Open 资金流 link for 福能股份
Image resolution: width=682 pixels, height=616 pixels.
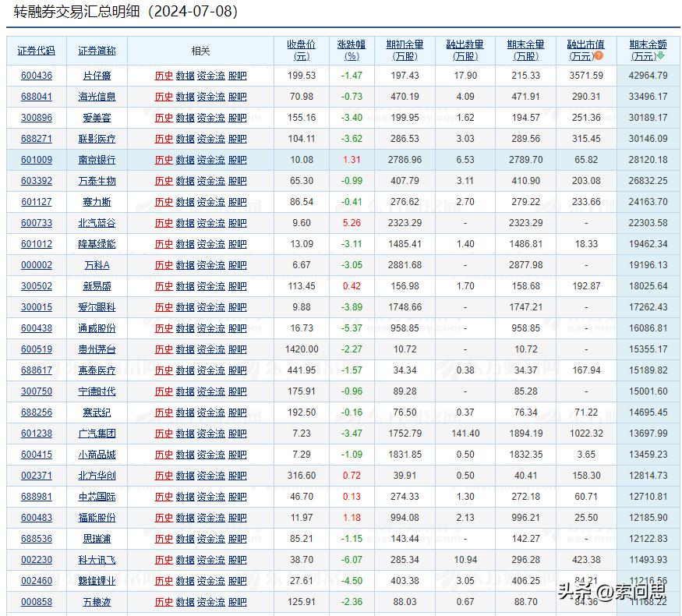click(x=211, y=518)
